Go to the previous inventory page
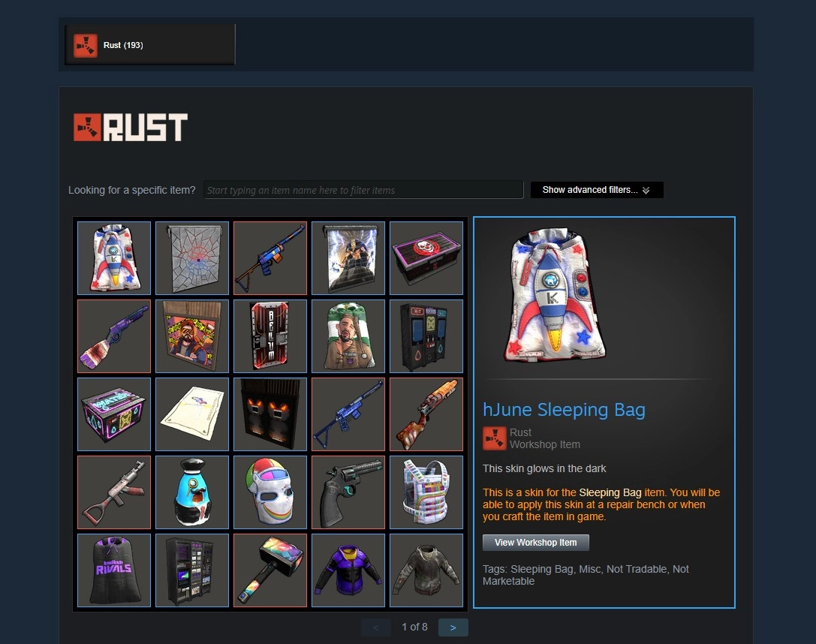Screen dimensions: 816x644 point(376,627)
